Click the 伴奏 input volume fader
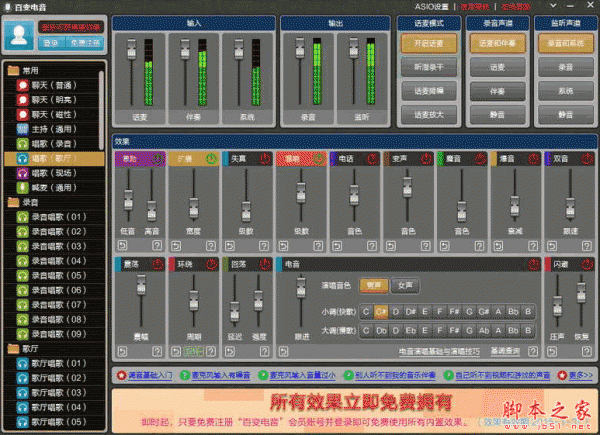 pos(185,49)
